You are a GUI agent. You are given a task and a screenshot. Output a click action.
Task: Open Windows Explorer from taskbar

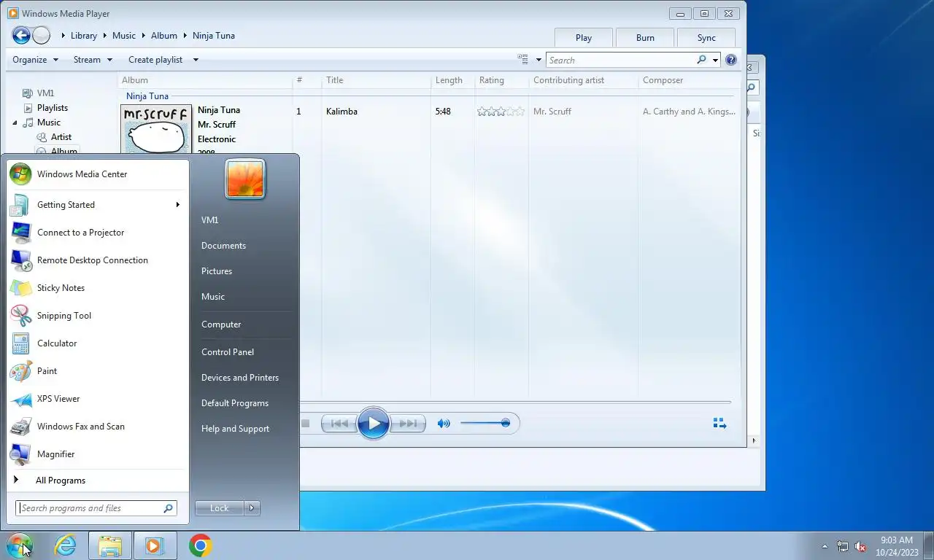[110, 545]
